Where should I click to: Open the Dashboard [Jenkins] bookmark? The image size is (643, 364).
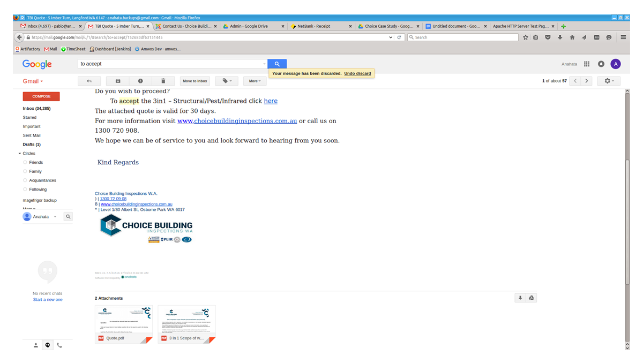(x=110, y=49)
